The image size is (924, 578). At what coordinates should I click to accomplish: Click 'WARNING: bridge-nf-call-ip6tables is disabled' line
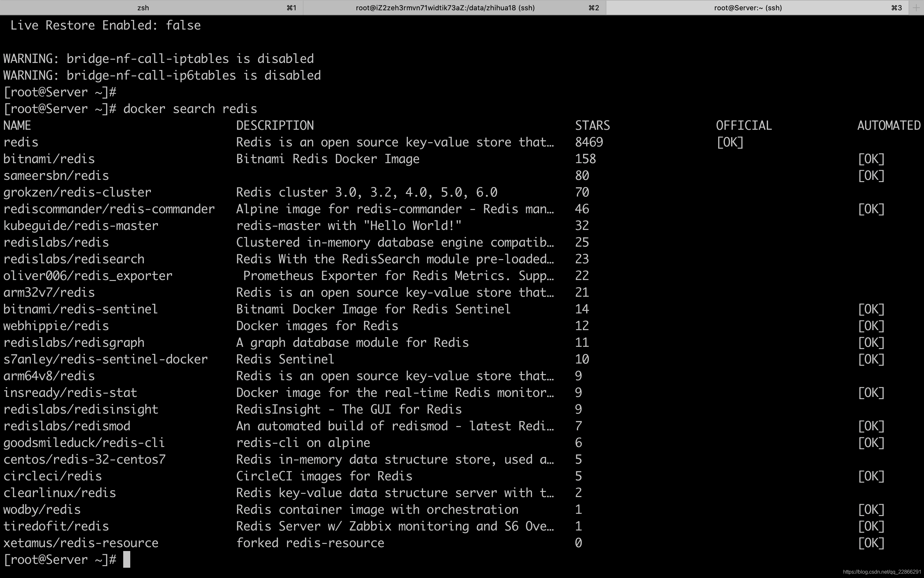[x=162, y=76]
